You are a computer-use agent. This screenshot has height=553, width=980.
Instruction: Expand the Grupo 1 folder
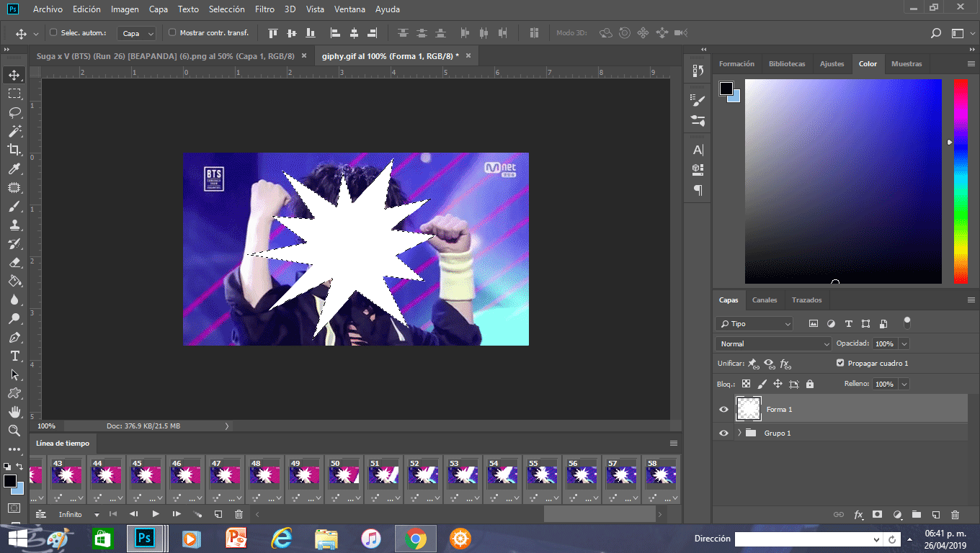tap(739, 433)
